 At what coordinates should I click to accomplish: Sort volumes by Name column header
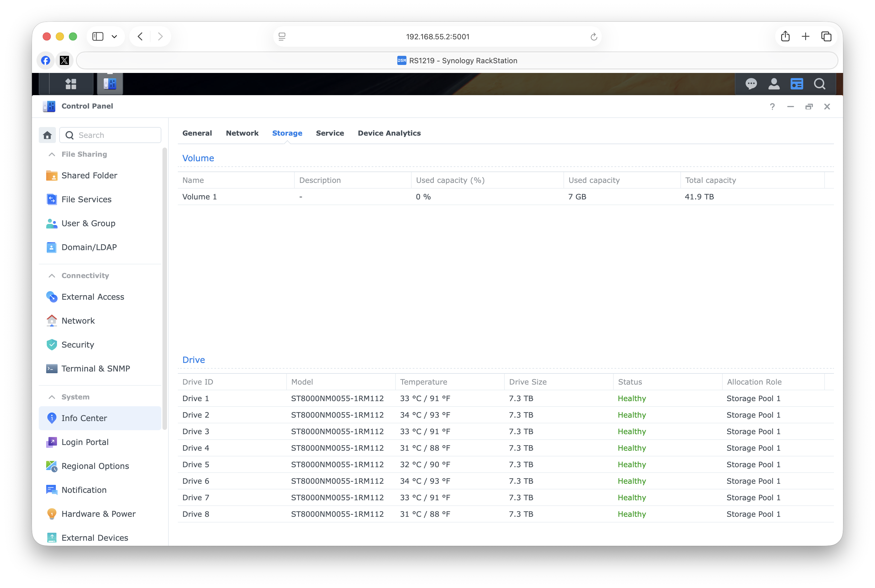(236, 180)
